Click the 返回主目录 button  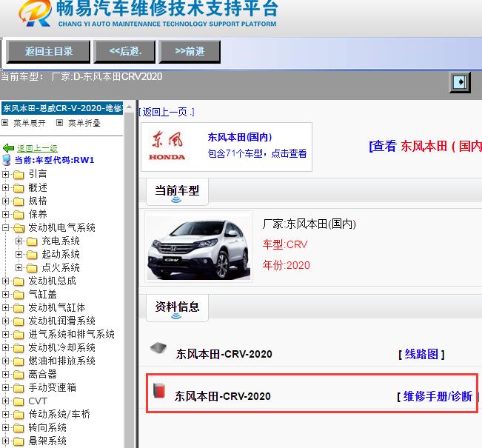(x=48, y=51)
